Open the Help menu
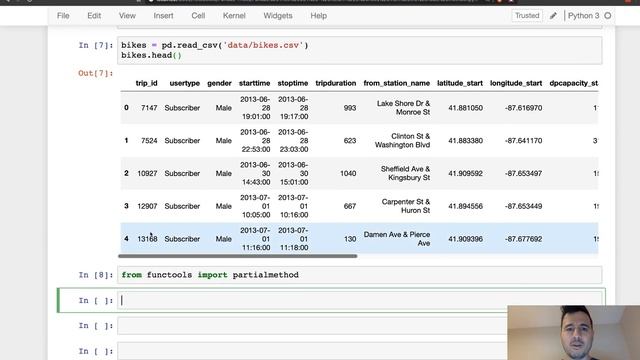 318,16
